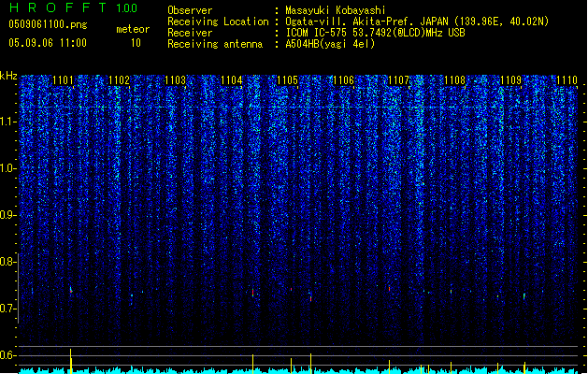Click the green meteor echo after 1109
The height and width of the screenshot is (374, 588).
pos(524,296)
